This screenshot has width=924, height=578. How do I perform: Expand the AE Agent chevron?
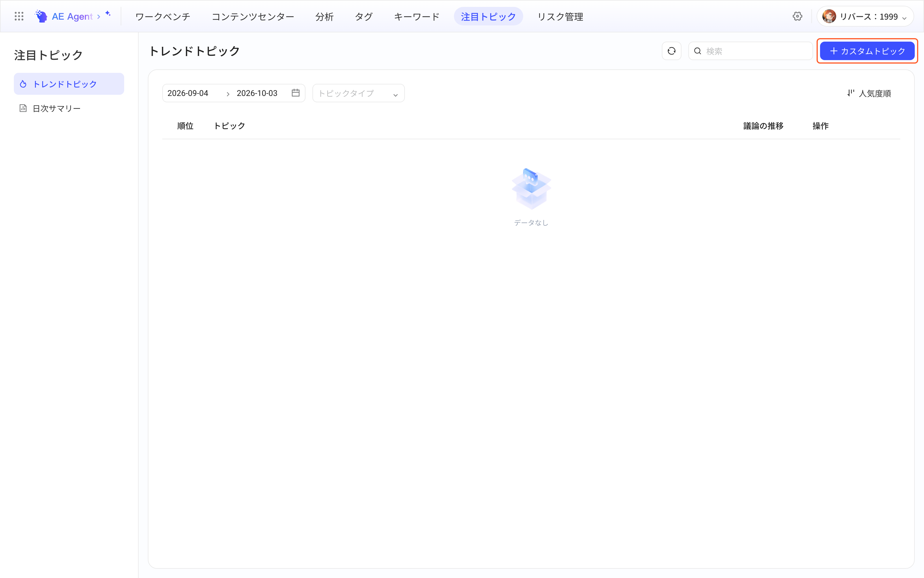(99, 17)
